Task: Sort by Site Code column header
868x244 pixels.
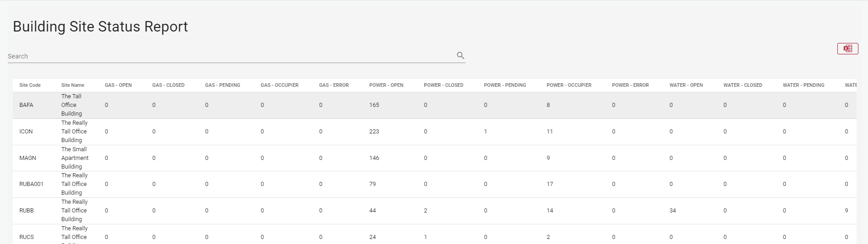Action: [30, 85]
